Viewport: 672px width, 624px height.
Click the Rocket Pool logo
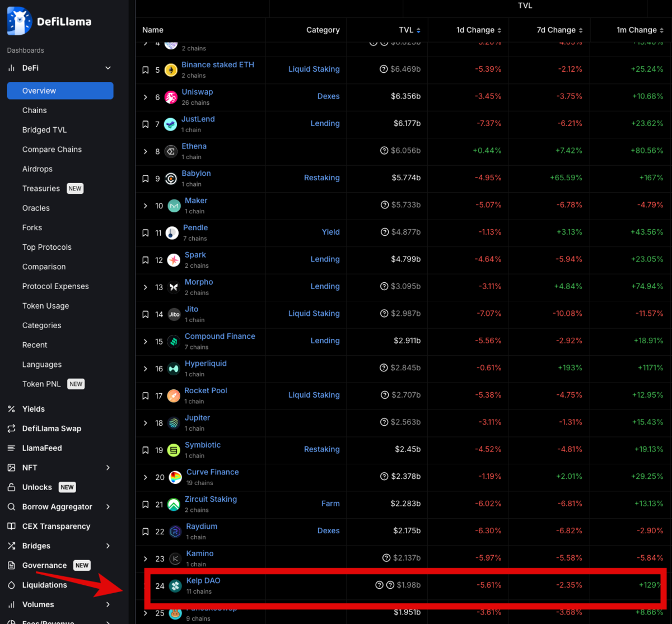click(174, 396)
